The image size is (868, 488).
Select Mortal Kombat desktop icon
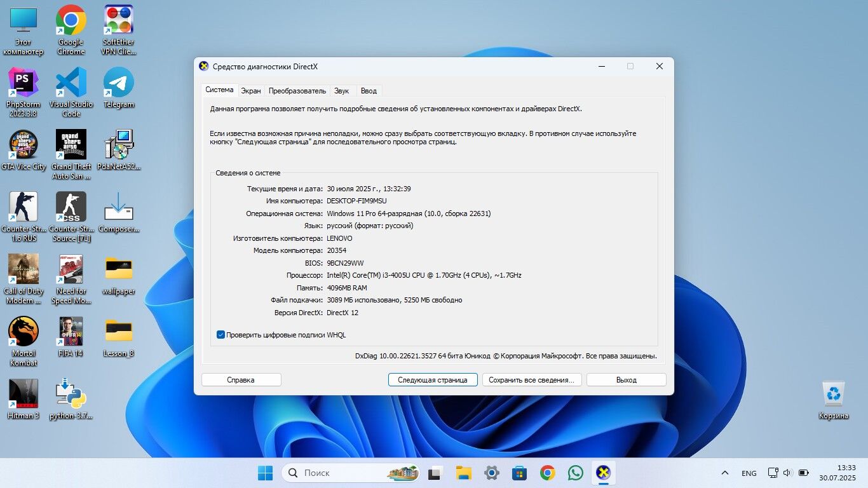click(x=24, y=341)
